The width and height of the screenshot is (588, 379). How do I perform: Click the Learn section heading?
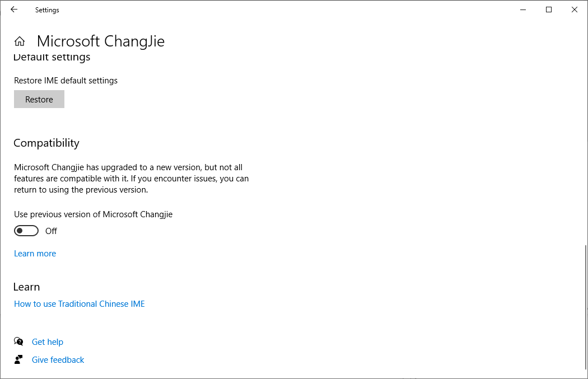27,287
